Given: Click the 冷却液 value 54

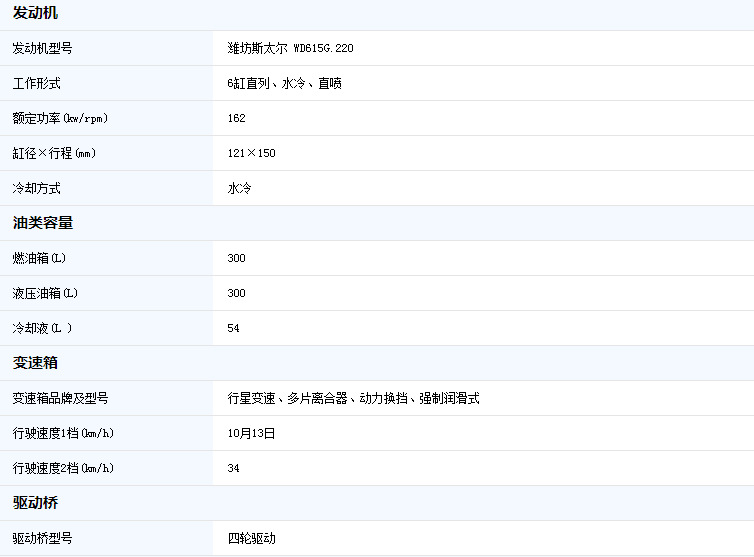Looking at the screenshot, I should click(234, 328).
